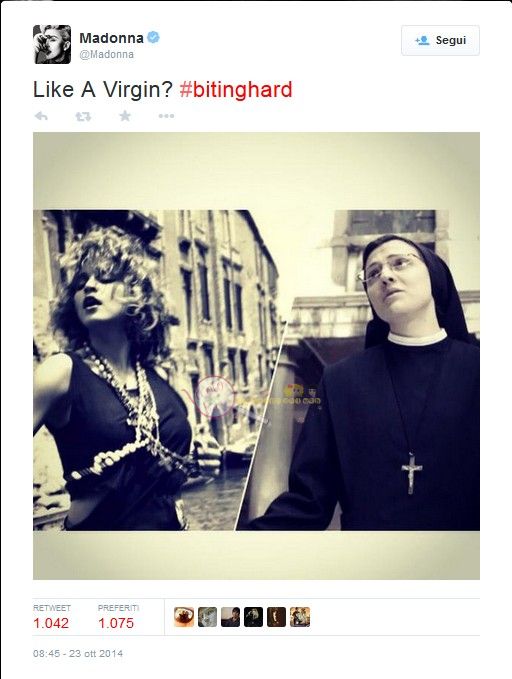Open the tweet's attached photo
512x679 pixels.
(256, 356)
